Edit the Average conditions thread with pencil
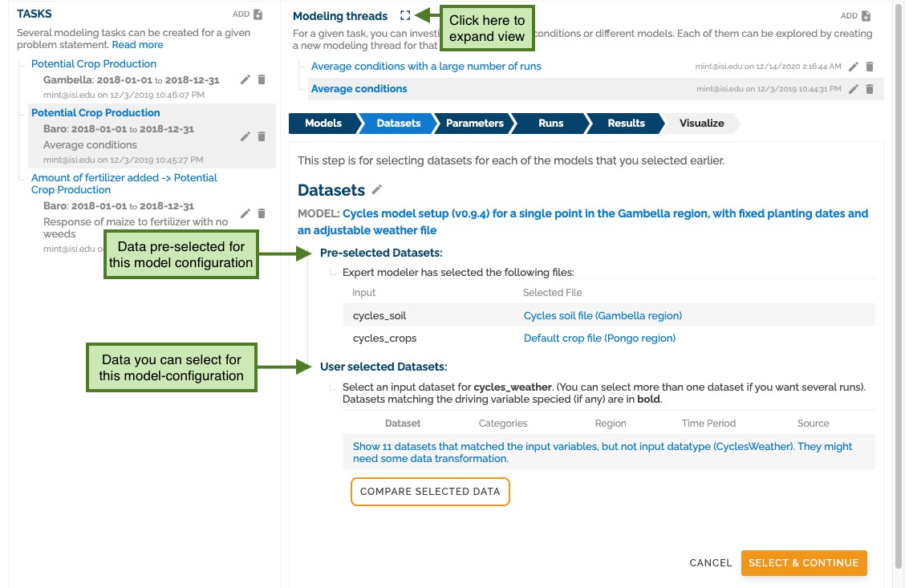913x588 pixels. (x=853, y=89)
